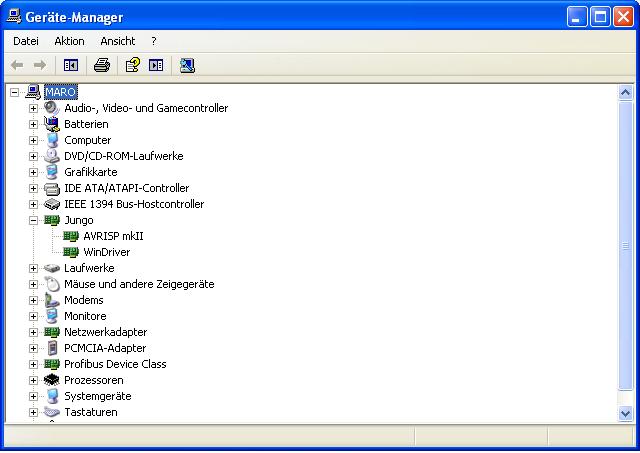640x453 pixels.
Task: Expand the Grafikkarte node
Action: point(33,172)
